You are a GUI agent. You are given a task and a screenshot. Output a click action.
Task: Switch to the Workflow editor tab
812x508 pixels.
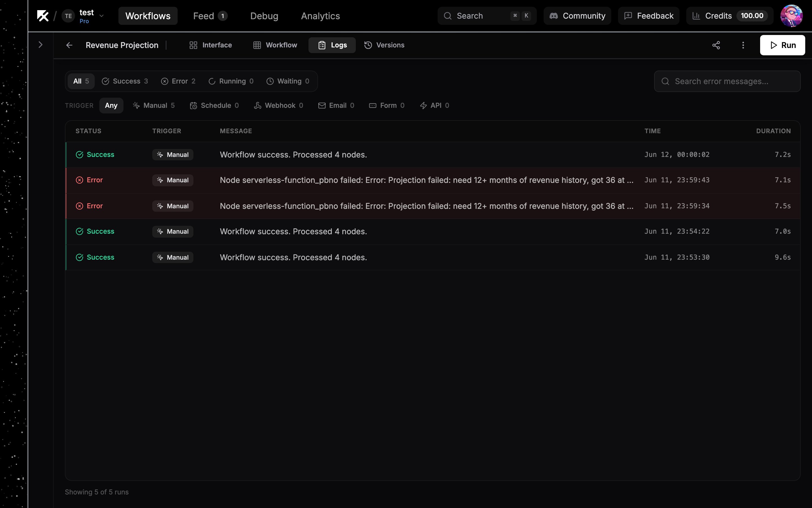coord(275,45)
